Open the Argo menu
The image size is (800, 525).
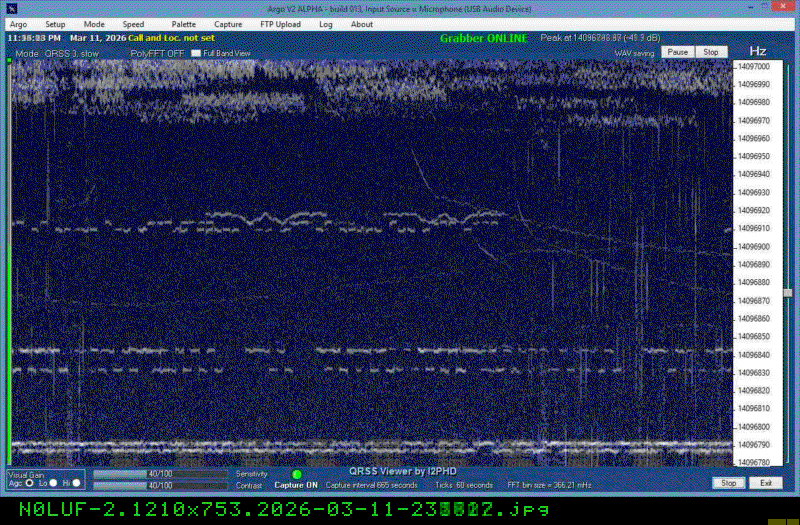pos(18,24)
